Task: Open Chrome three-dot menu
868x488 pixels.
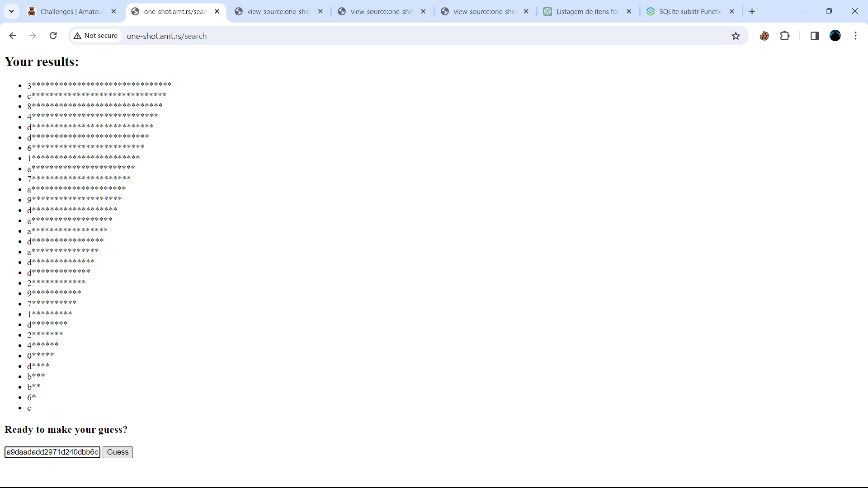Action: (855, 36)
